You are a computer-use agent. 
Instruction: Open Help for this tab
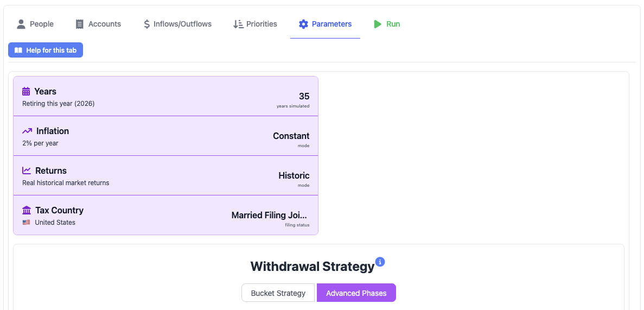coord(46,50)
